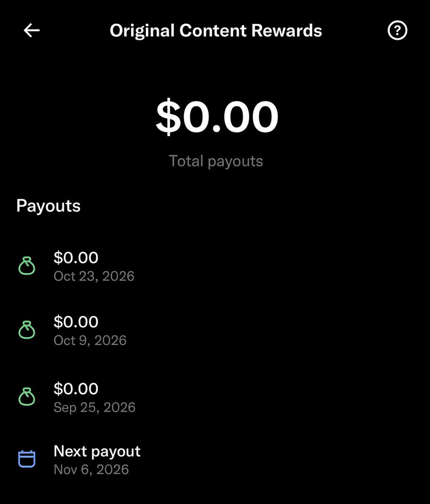Click money bag icon for Oct 23 payout

[27, 266]
